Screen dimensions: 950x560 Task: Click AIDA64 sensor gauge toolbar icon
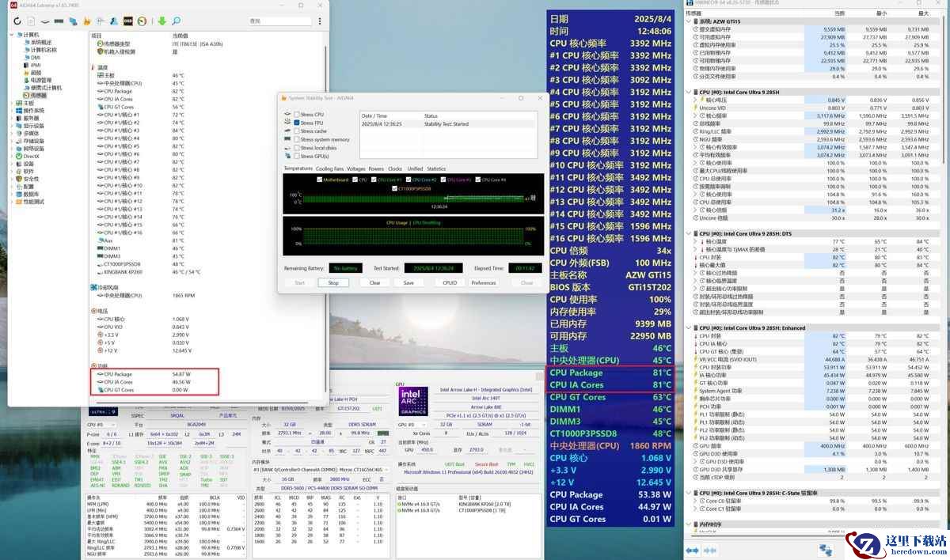[142, 21]
